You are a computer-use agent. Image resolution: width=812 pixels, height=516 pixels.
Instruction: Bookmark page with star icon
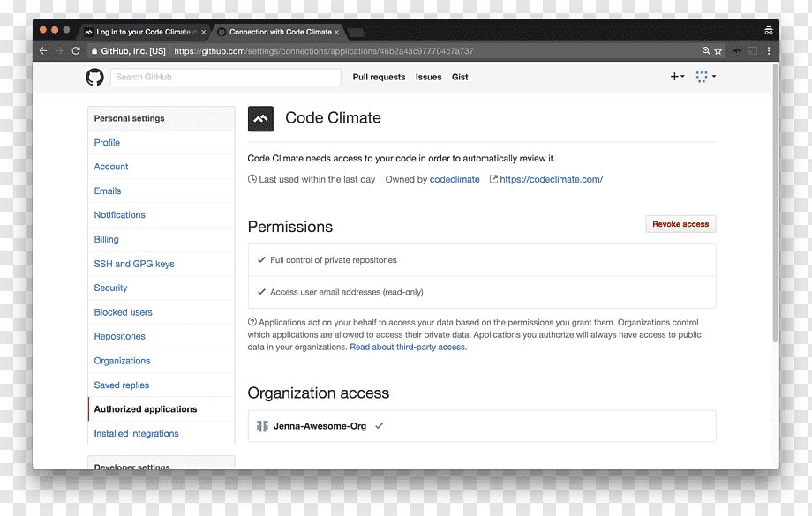pos(718,51)
